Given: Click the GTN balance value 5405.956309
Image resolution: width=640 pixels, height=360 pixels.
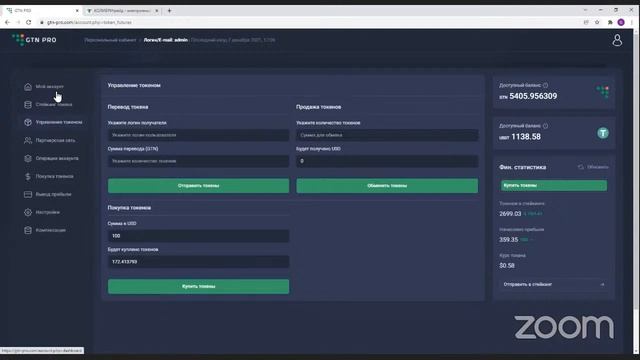Looking at the screenshot, I should 533,96.
